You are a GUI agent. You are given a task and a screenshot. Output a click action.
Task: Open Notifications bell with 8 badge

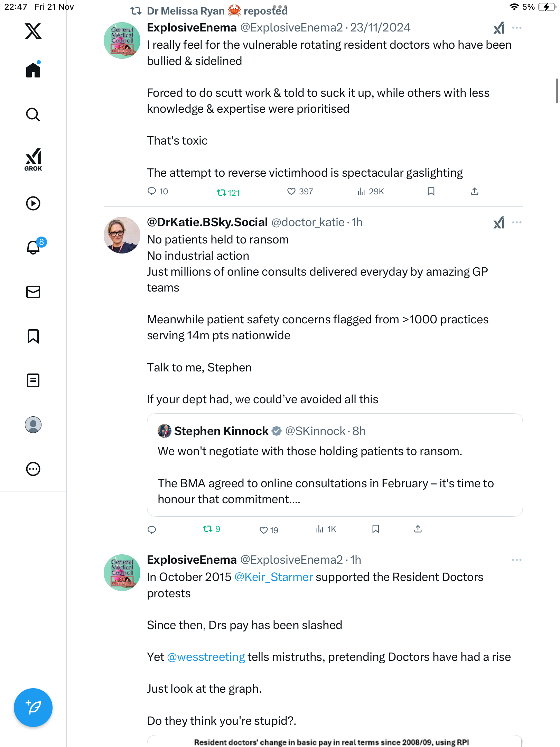coord(33,247)
